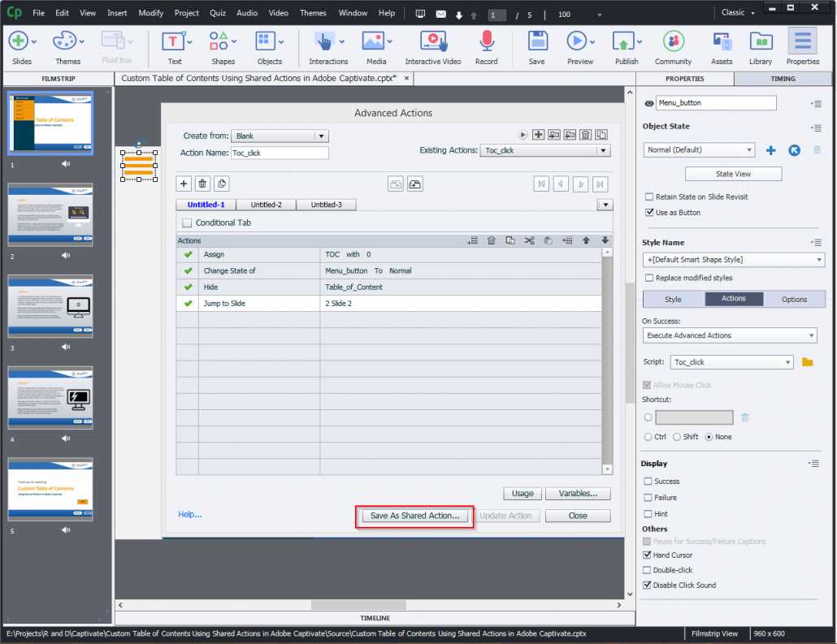Open the yellow browse folder beside Script dropdown
The width and height of the screenshot is (837, 644).
pyautogui.click(x=807, y=361)
